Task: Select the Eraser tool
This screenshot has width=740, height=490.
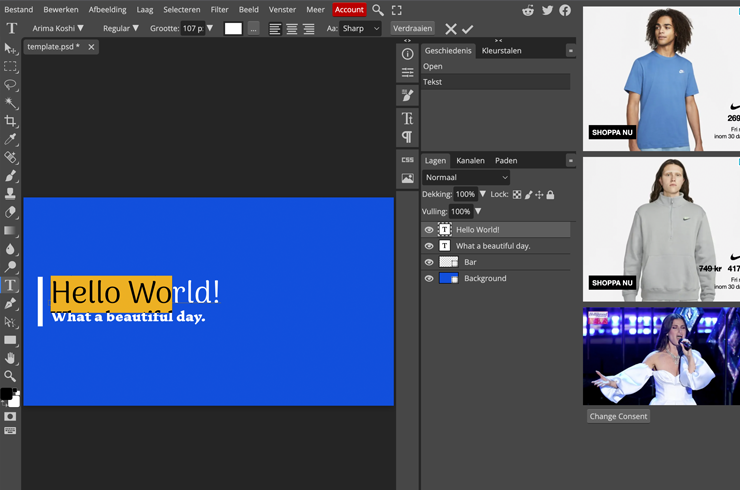Action: (x=10, y=212)
